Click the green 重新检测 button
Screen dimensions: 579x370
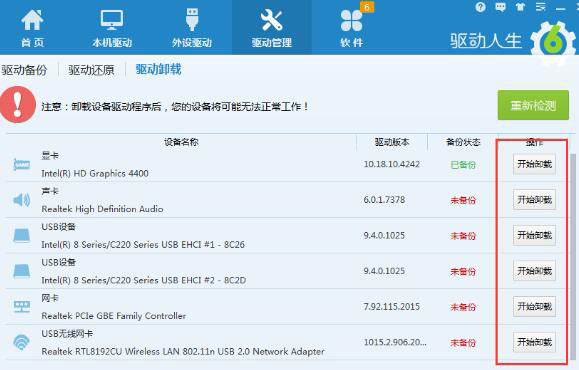(x=533, y=105)
